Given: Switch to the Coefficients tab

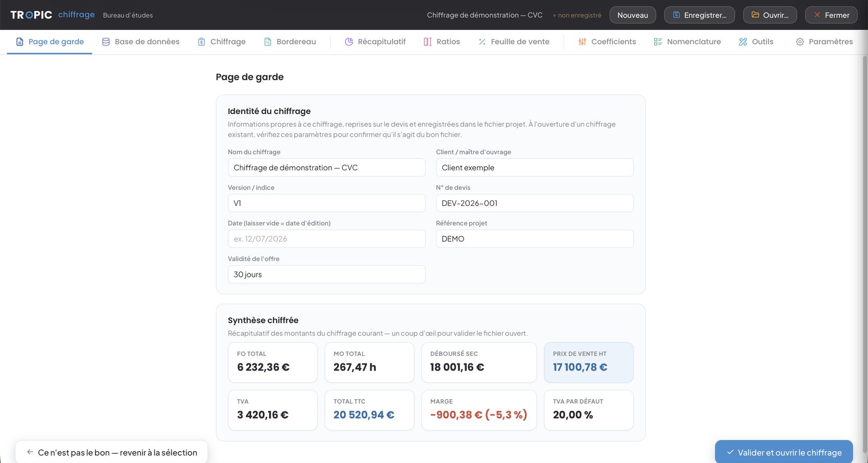Looking at the screenshot, I should [607, 42].
